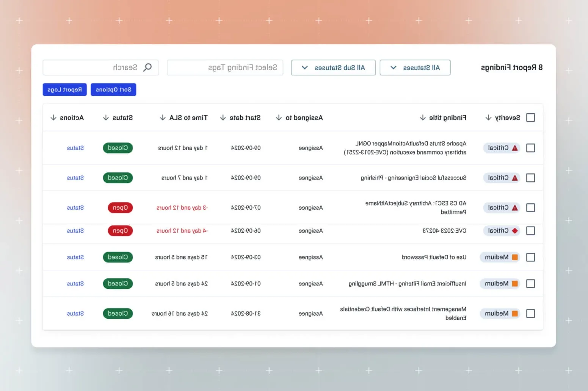The width and height of the screenshot is (588, 391).
Task: Open Status link on Apache Struts row
Action: coord(75,148)
